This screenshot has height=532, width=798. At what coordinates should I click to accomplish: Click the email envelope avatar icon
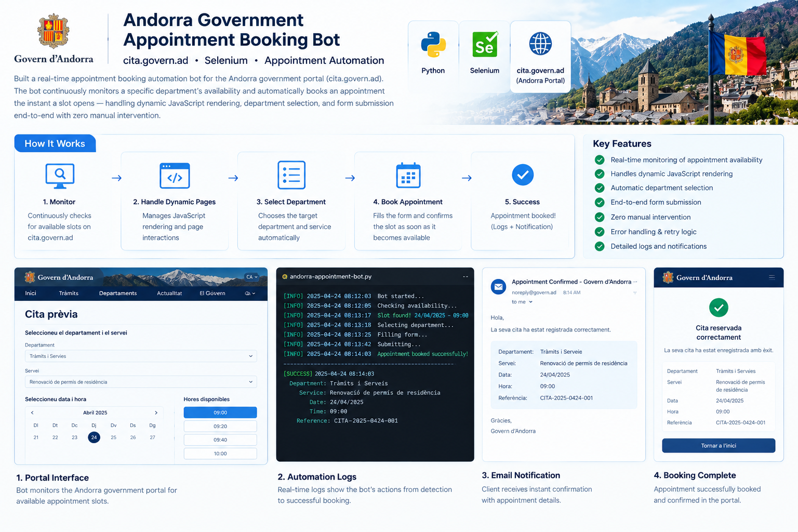pos(499,286)
